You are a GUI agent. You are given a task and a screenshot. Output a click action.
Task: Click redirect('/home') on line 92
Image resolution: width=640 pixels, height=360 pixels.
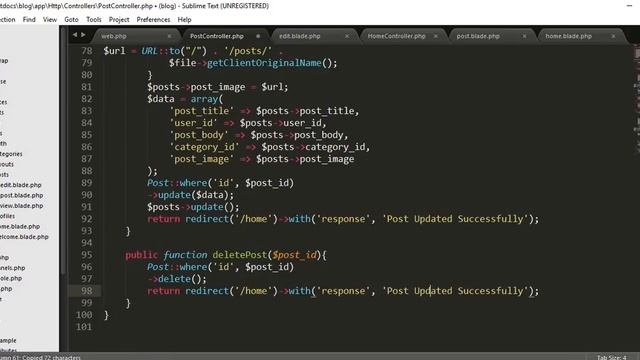[x=231, y=219]
